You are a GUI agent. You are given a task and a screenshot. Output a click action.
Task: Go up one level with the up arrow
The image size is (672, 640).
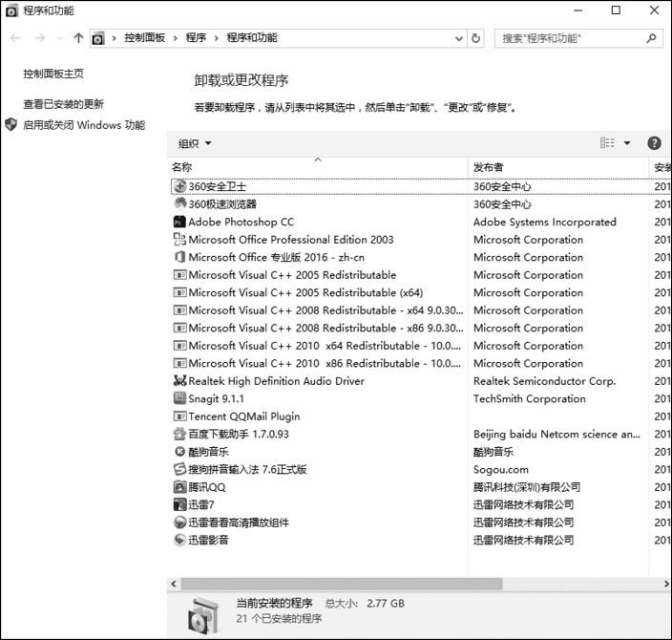78,38
